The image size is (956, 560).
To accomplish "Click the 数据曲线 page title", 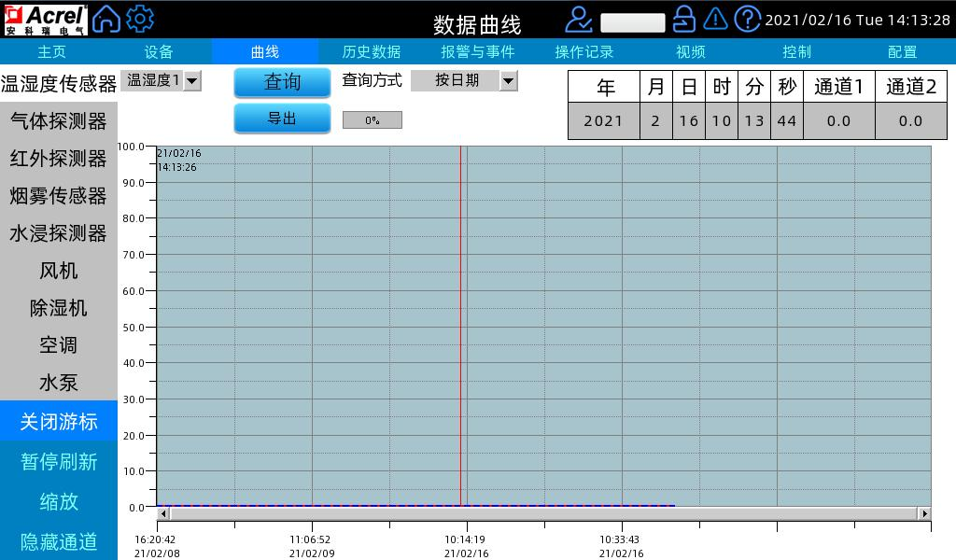I will [x=477, y=25].
